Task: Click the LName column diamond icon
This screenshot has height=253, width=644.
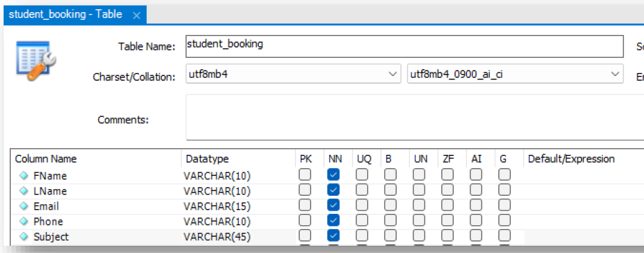Action: [x=24, y=191]
